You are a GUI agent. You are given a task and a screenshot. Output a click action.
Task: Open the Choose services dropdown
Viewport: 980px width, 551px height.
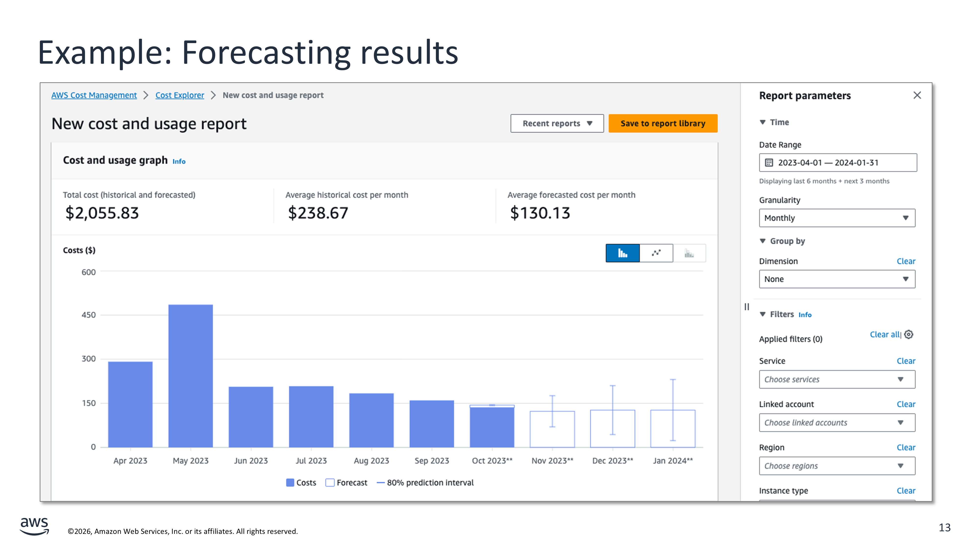click(x=837, y=380)
